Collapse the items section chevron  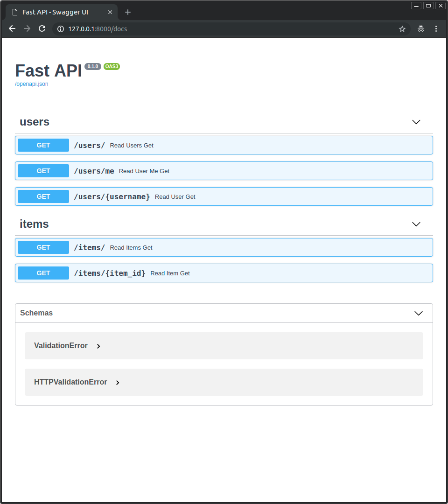pos(416,224)
